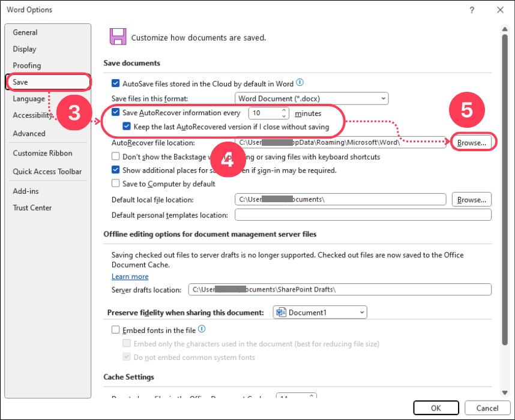Open the Learn more link
The image size is (515, 420).
point(130,277)
